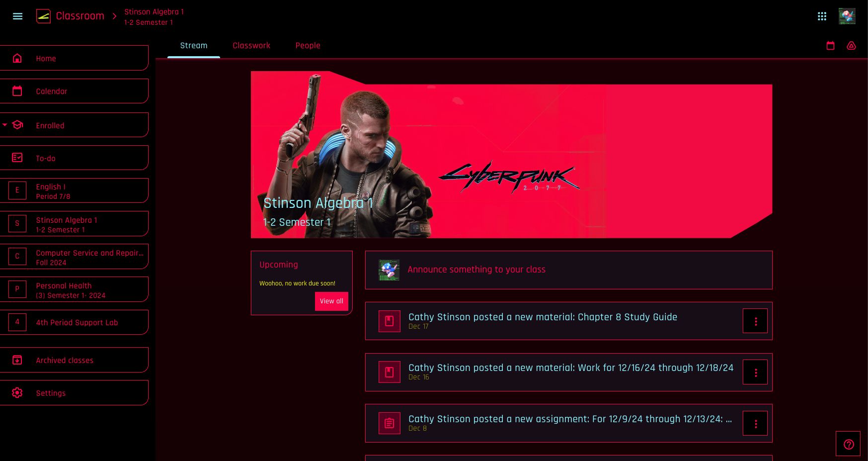Viewport: 868px width, 461px height.
Task: Click 'Woohoo, no work due soon!' text
Action: tap(297, 283)
